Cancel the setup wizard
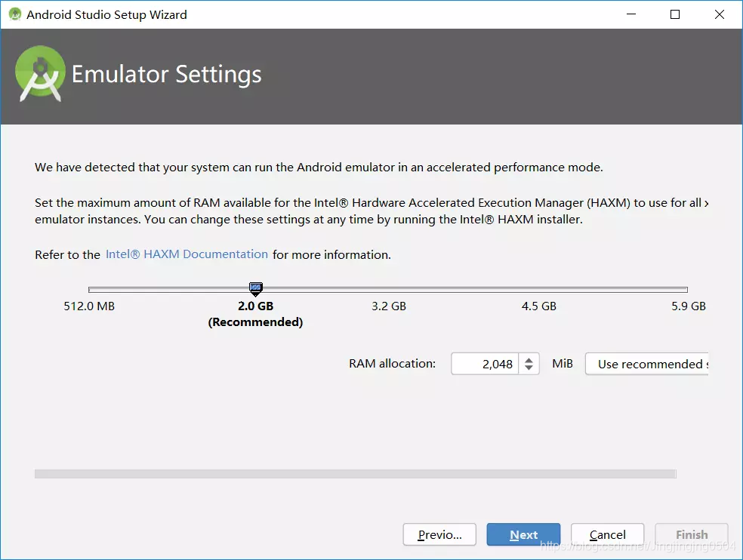 click(x=608, y=534)
